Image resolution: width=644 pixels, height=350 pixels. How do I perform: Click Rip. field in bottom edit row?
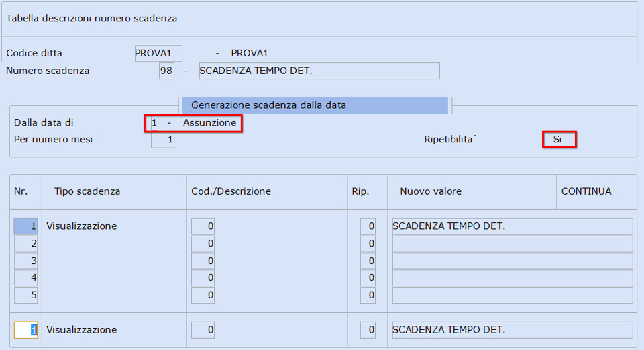coord(368,330)
